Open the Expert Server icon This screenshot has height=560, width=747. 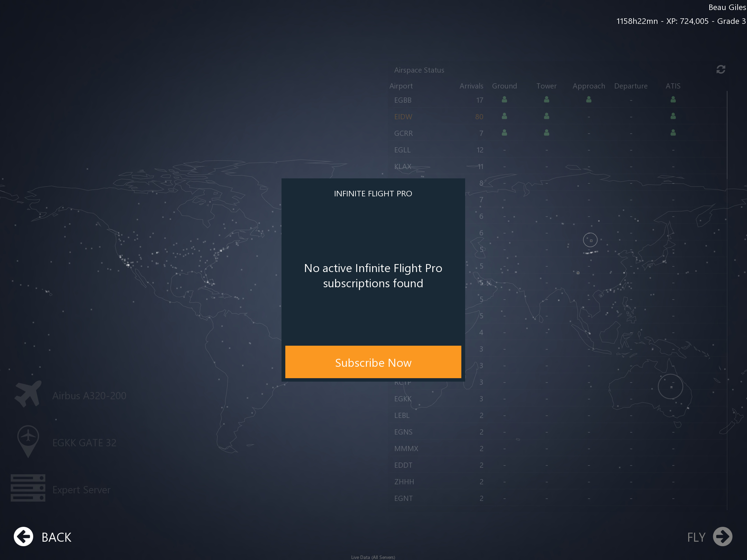[x=28, y=488]
